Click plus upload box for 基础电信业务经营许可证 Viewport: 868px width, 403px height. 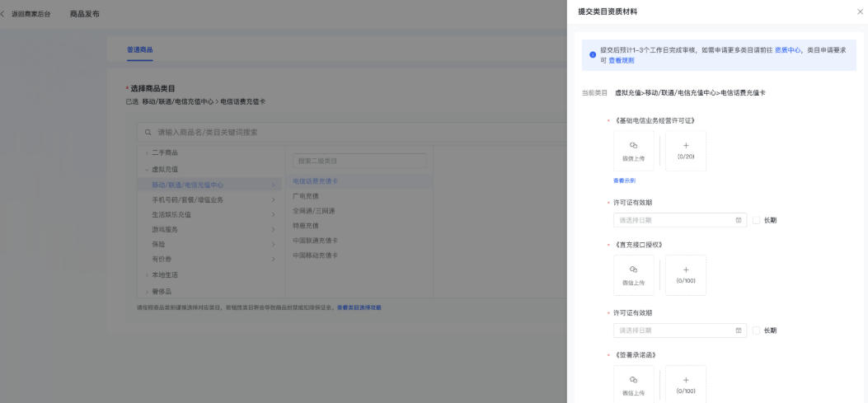coord(686,151)
